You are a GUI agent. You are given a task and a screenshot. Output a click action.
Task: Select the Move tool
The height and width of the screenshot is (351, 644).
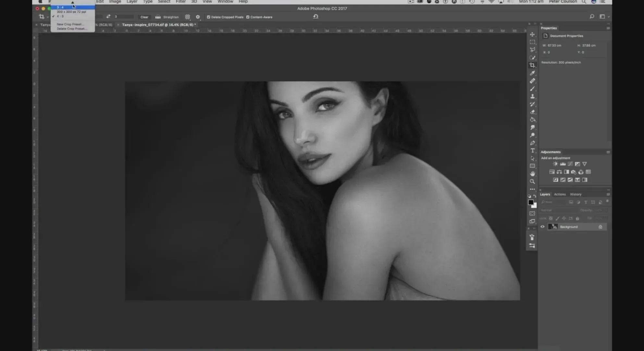pyautogui.click(x=532, y=34)
